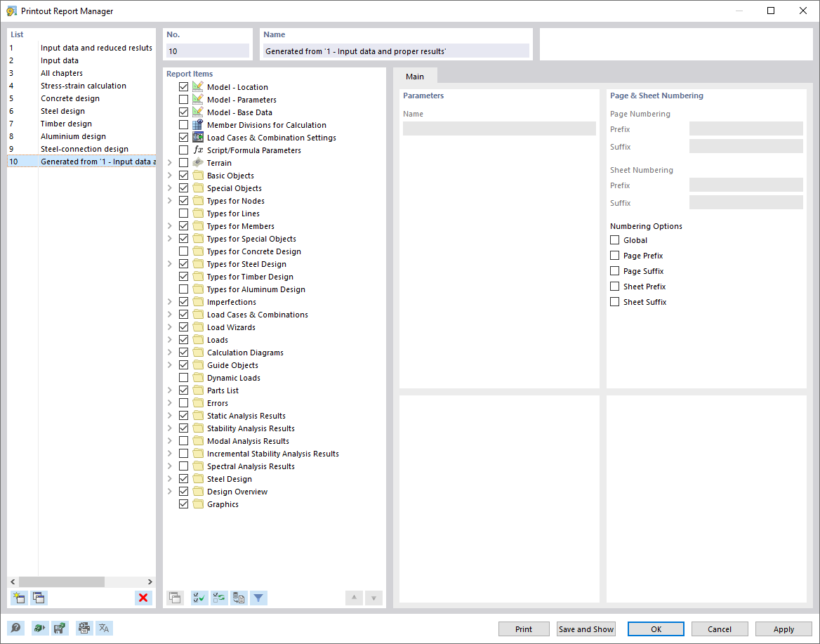Confirm with the OK button
Viewport: 820px width, 644px height.
point(656,629)
